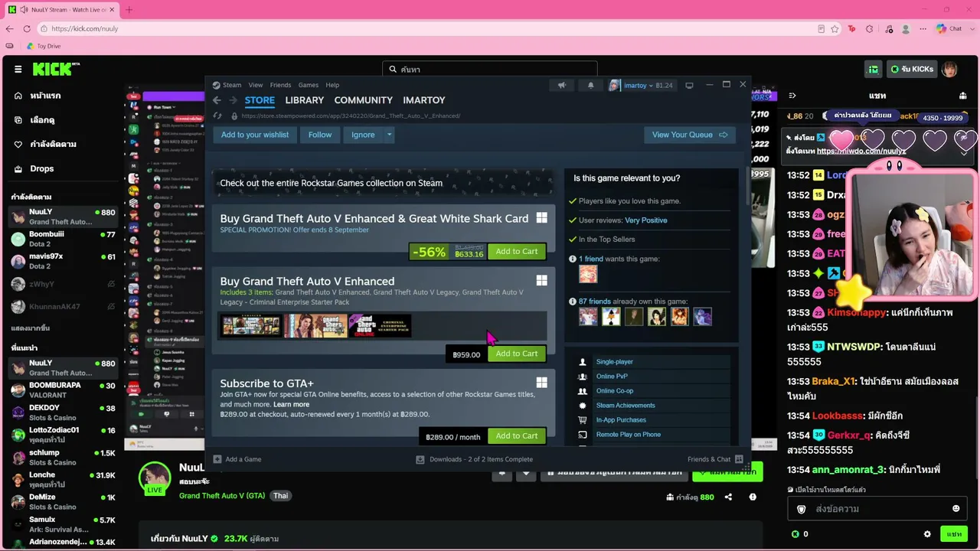Open the View menu in Steam
Image resolution: width=980 pixels, height=551 pixels.
coord(256,85)
